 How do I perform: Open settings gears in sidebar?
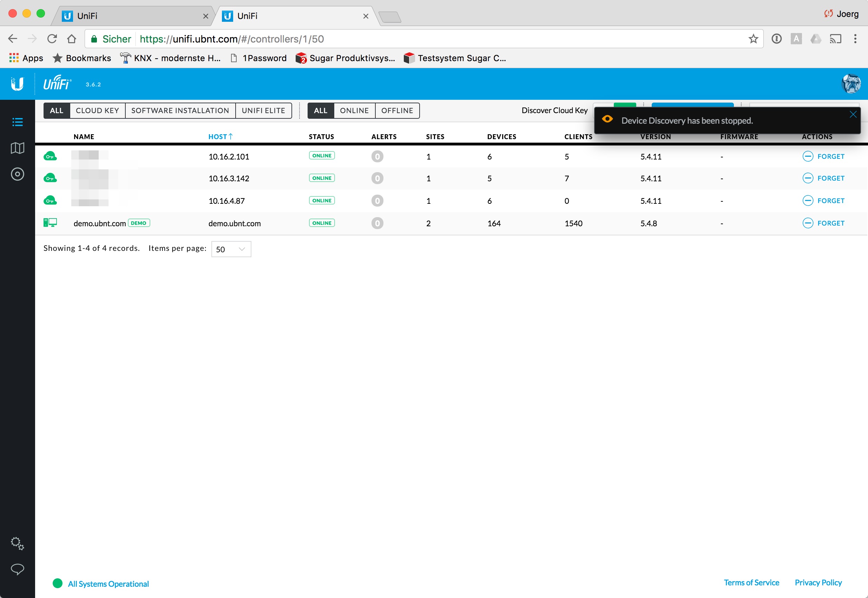point(17,543)
